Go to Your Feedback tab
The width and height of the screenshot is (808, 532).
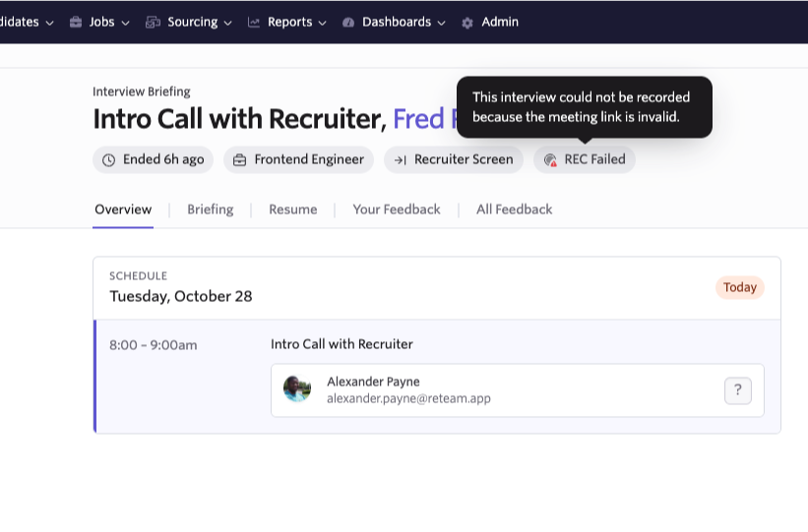point(396,209)
